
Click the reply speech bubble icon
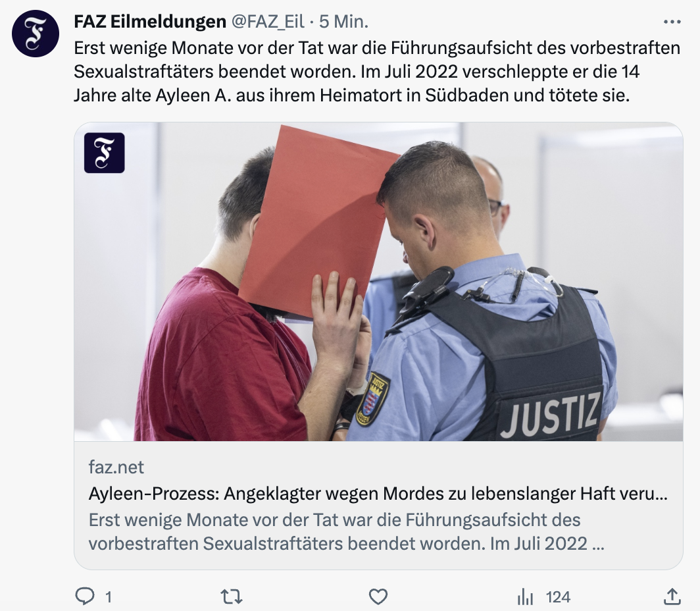tap(85, 597)
